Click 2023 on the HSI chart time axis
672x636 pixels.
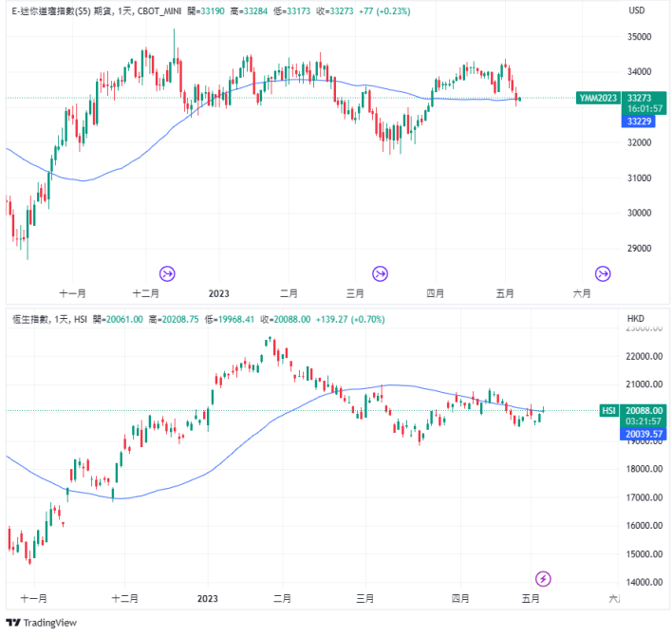click(208, 599)
